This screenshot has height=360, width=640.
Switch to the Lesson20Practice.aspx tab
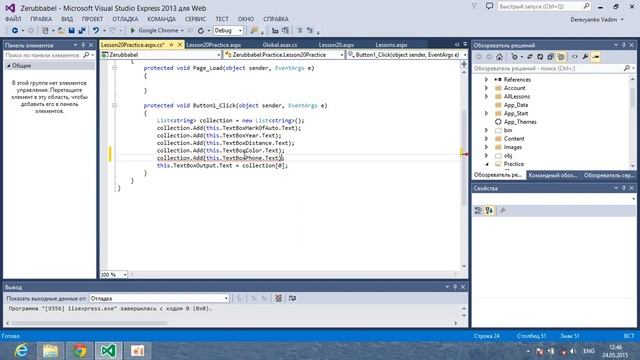(213, 45)
